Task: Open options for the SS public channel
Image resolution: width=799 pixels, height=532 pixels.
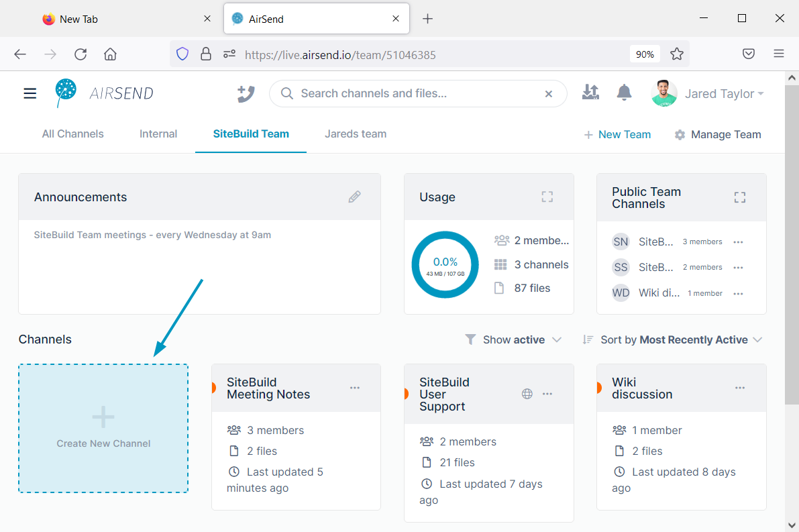Action: pyautogui.click(x=739, y=268)
